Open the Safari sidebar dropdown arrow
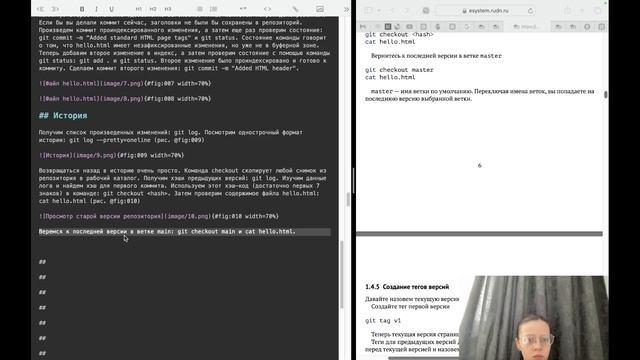 click(x=379, y=10)
